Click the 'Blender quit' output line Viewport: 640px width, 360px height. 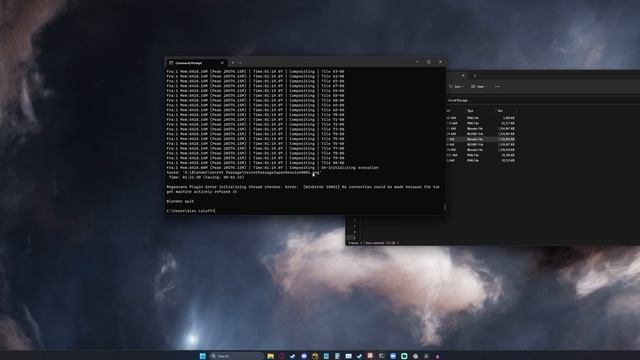[180, 201]
